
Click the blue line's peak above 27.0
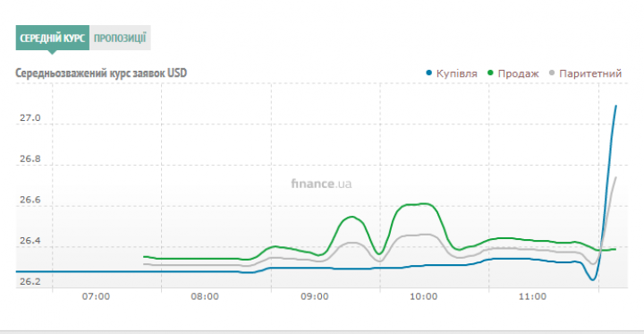click(x=615, y=107)
